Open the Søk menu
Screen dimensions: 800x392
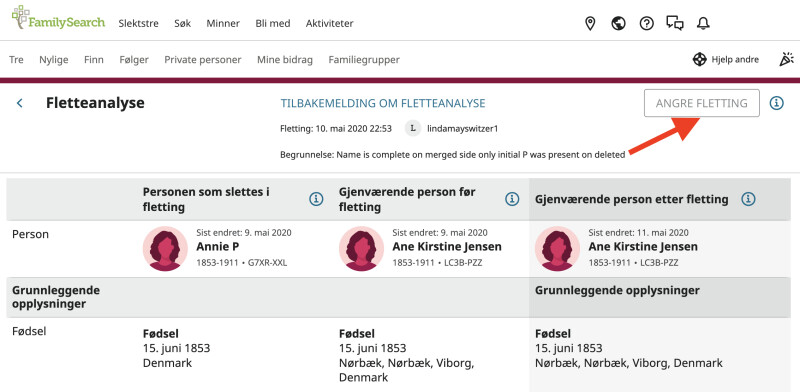click(182, 23)
